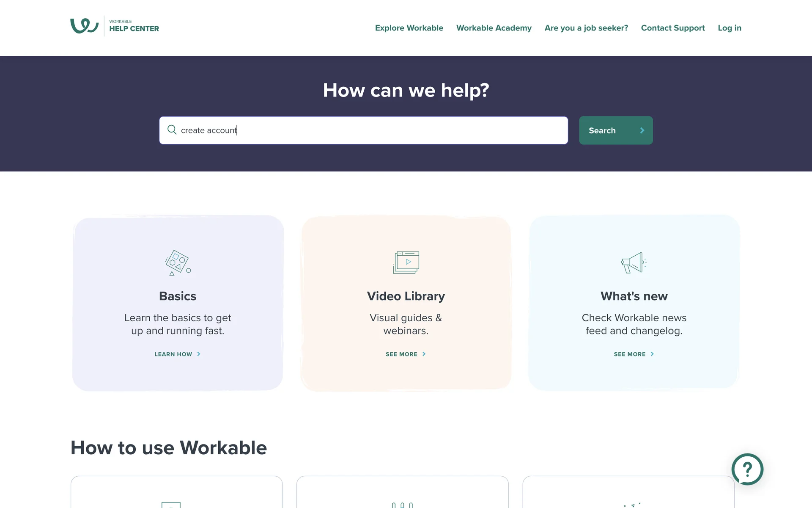Viewport: 812px width, 508px height.
Task: Open Workable Academy nav link
Action: (494, 28)
